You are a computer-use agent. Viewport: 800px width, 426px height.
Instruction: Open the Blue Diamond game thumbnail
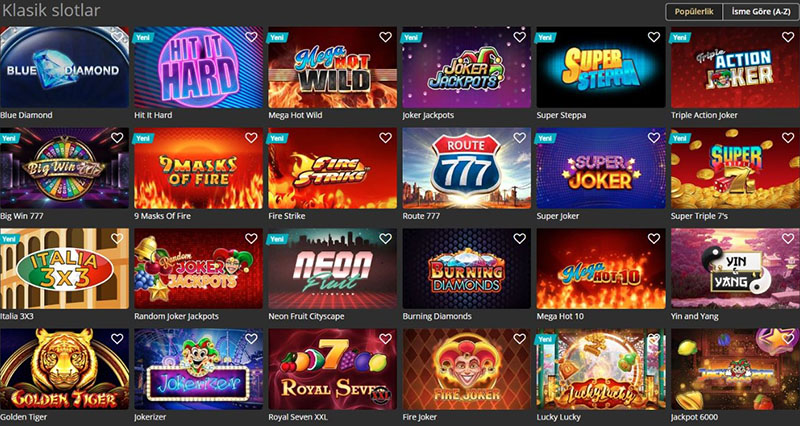click(64, 67)
